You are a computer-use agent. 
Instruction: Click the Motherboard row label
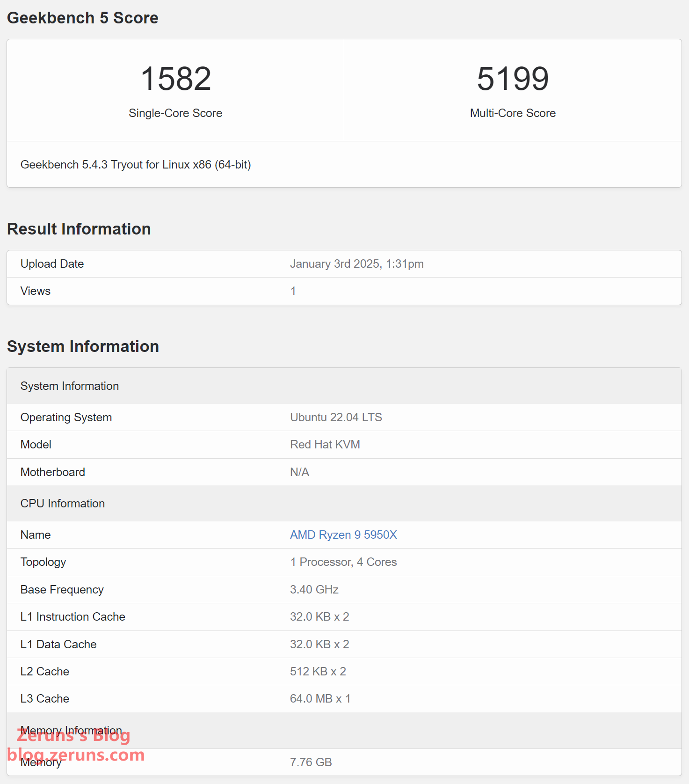pos(53,472)
